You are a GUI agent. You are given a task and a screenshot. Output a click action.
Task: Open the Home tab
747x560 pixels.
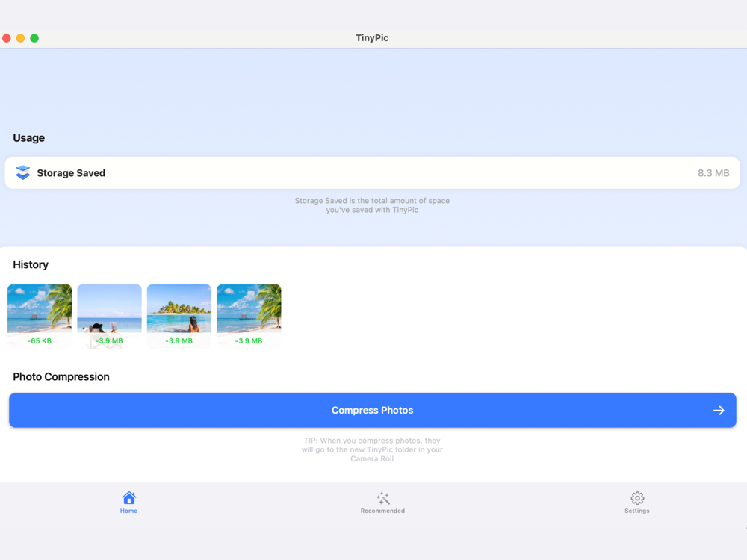click(128, 503)
